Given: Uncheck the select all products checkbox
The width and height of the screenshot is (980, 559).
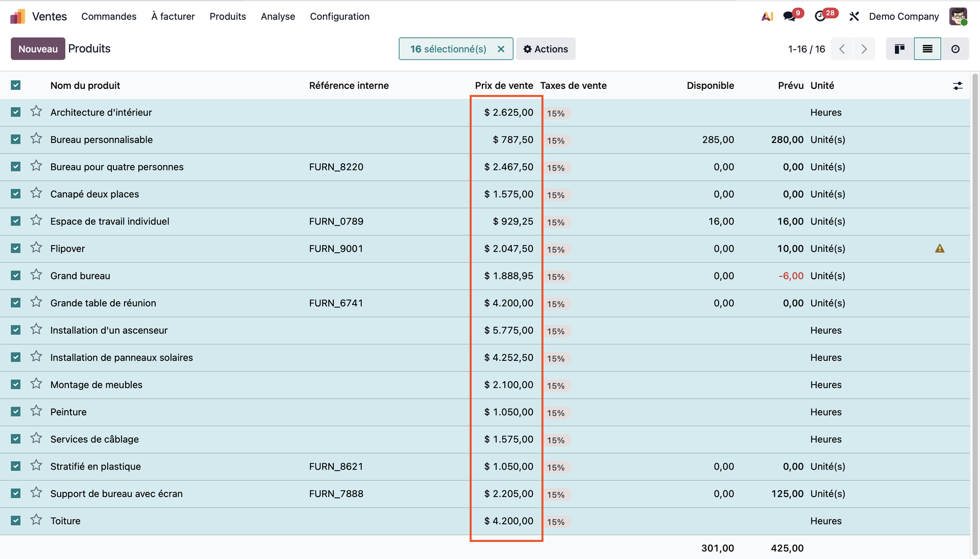Looking at the screenshot, I should (16, 85).
